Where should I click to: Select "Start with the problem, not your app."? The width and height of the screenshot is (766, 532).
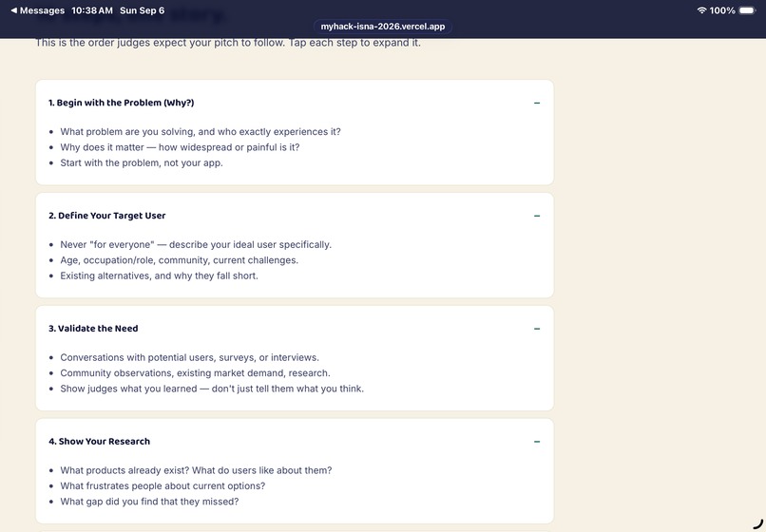(x=142, y=162)
